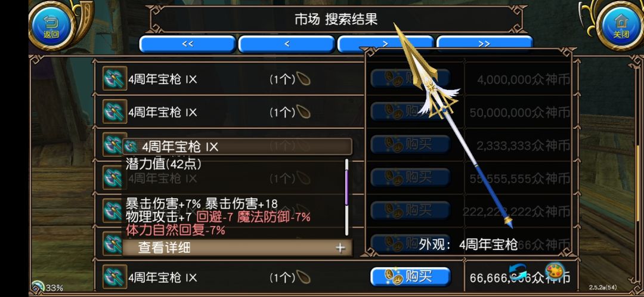This screenshot has height=297, width=644.
Task: Select the second listing's spear item icon
Action: point(113,112)
